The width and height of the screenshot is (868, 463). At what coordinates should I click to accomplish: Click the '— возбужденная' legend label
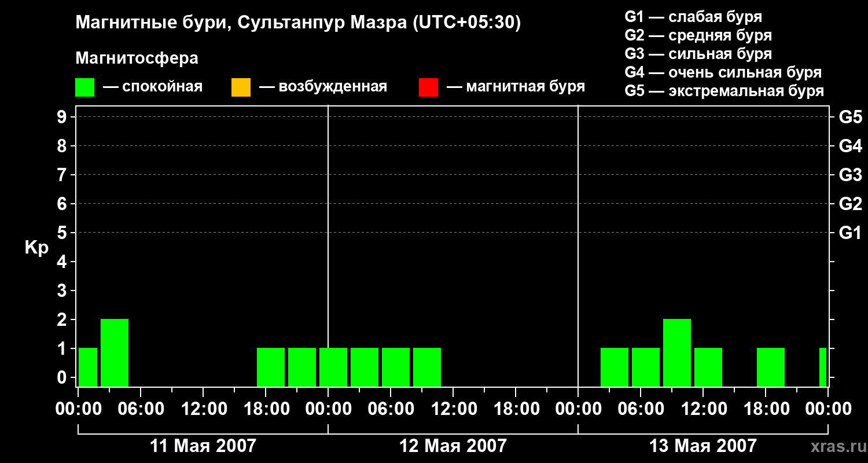[323, 87]
